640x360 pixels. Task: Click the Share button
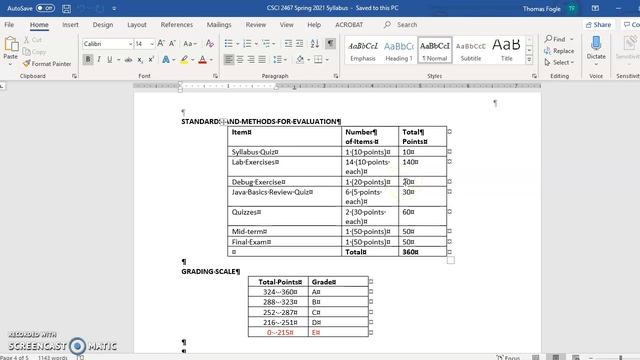pyautogui.click(x=598, y=24)
